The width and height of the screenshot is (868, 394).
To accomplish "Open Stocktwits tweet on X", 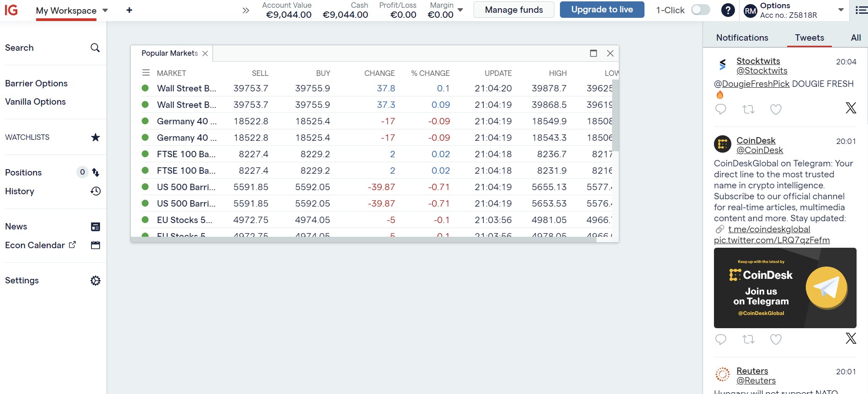I will [851, 108].
